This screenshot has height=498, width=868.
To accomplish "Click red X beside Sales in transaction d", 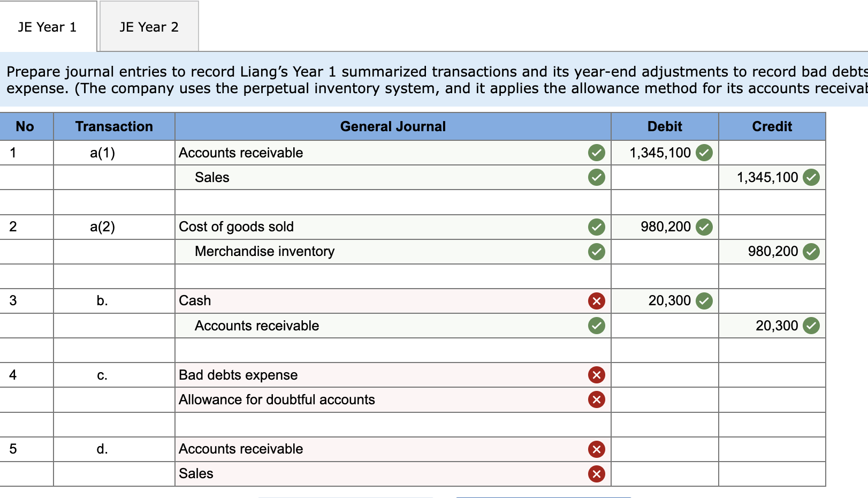I will tap(596, 474).
